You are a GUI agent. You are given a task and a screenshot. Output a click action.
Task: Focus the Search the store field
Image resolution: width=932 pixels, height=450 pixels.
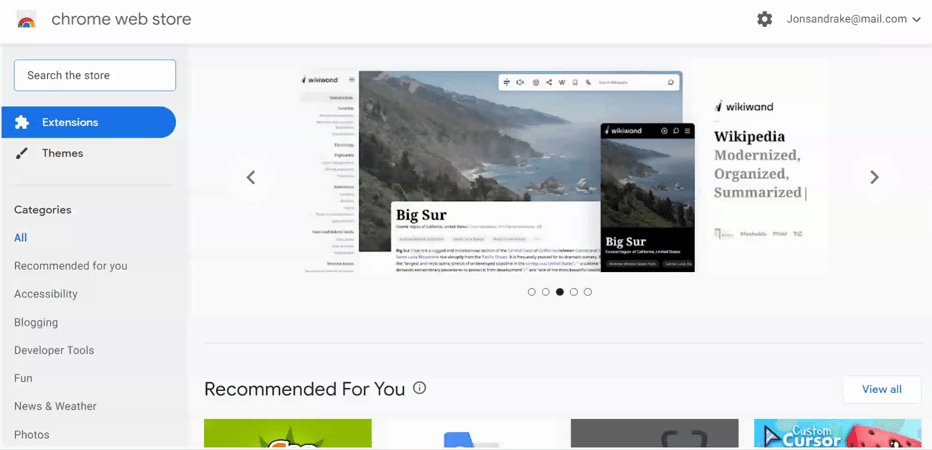pos(95,75)
